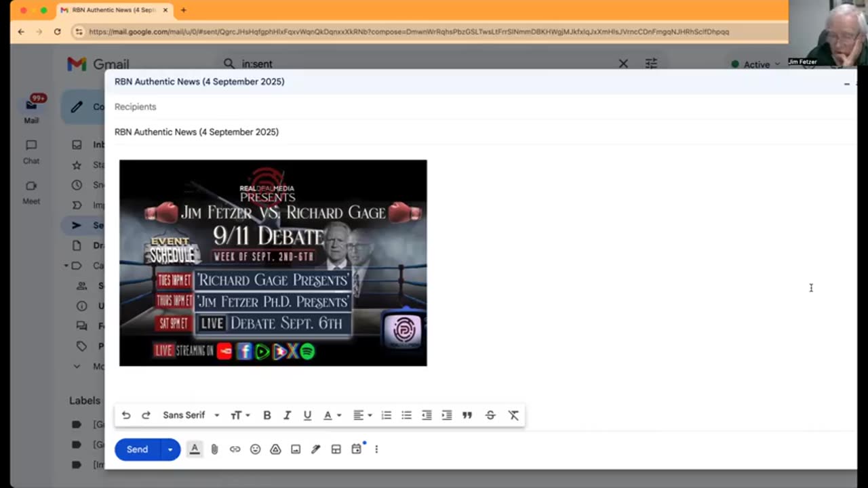Open the send options arrow next to Send
Image resolution: width=868 pixels, height=488 pixels.
(x=170, y=449)
